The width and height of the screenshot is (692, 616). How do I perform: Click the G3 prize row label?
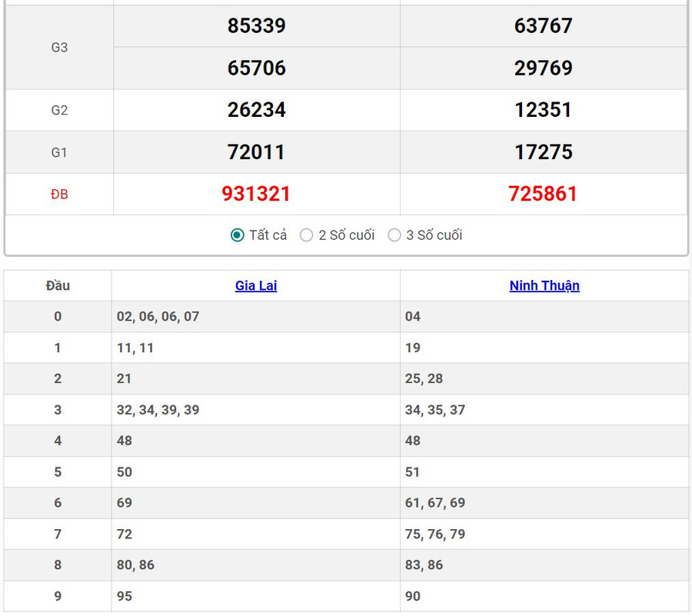[59, 48]
